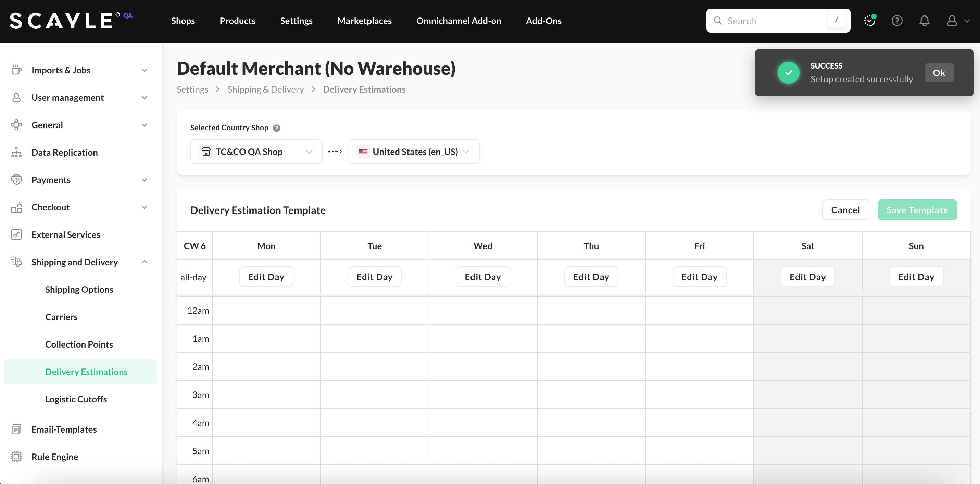Open the TC&CO QA Shop dropdown
The height and width of the screenshot is (484, 980).
coord(256,152)
